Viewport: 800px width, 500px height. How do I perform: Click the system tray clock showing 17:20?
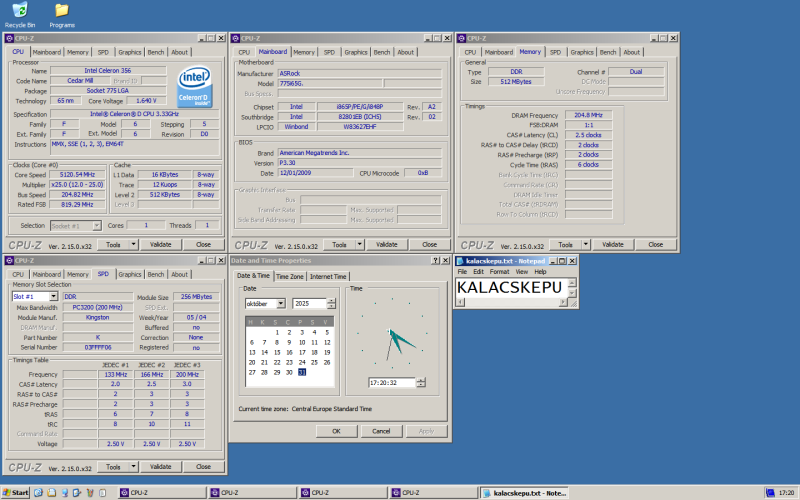pos(785,493)
